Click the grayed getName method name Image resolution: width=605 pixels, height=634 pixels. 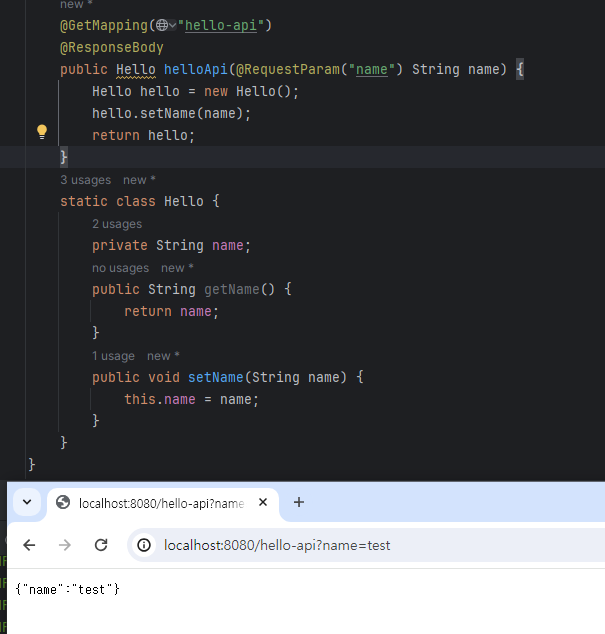(x=232, y=290)
